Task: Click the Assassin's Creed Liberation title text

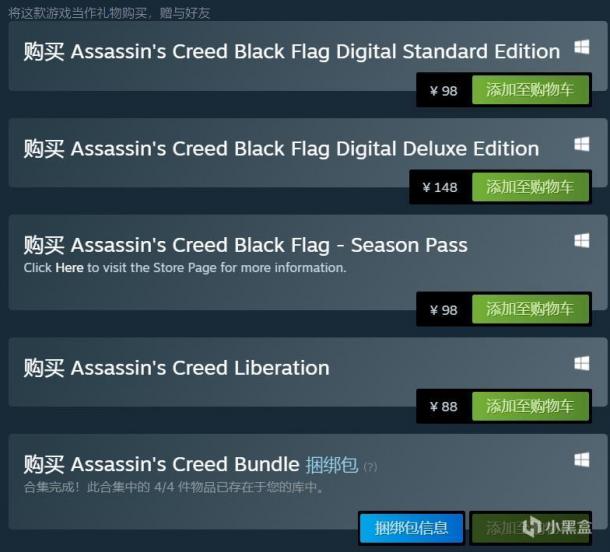Action: coord(176,368)
